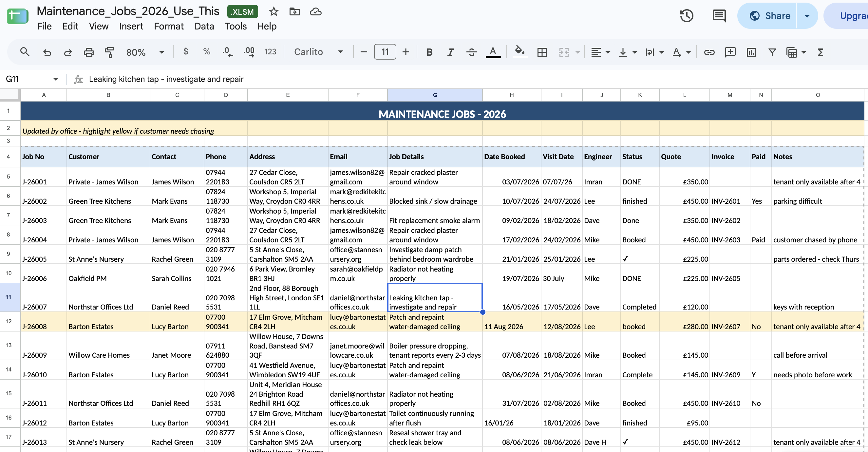The height and width of the screenshot is (452, 868).
Task: Expand the cell name box dropdown
Action: pyautogui.click(x=56, y=79)
